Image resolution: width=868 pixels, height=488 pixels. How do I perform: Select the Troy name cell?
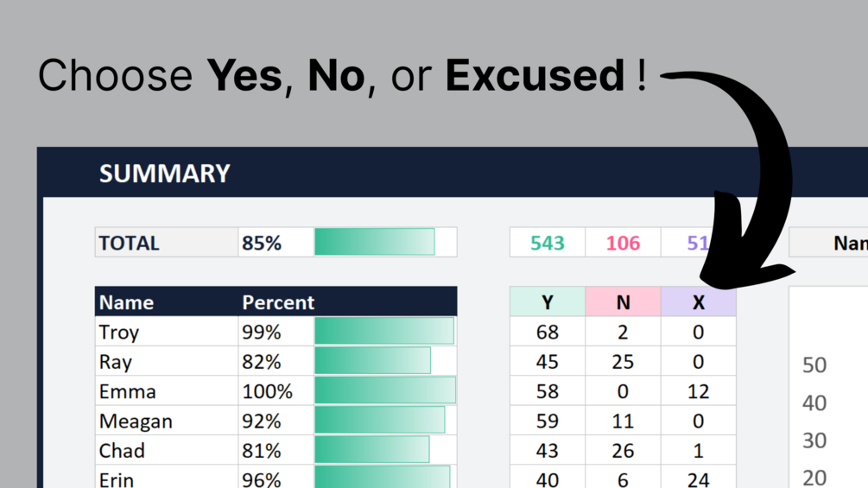point(119,332)
